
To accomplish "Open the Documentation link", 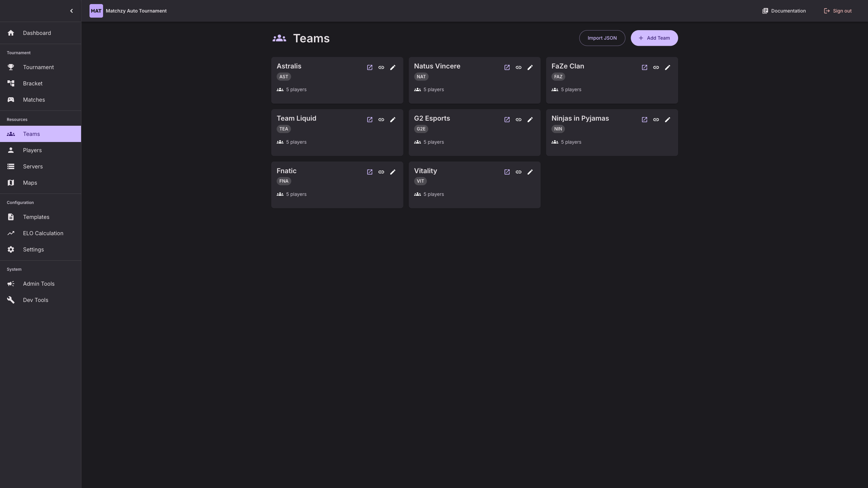I will pyautogui.click(x=784, y=11).
